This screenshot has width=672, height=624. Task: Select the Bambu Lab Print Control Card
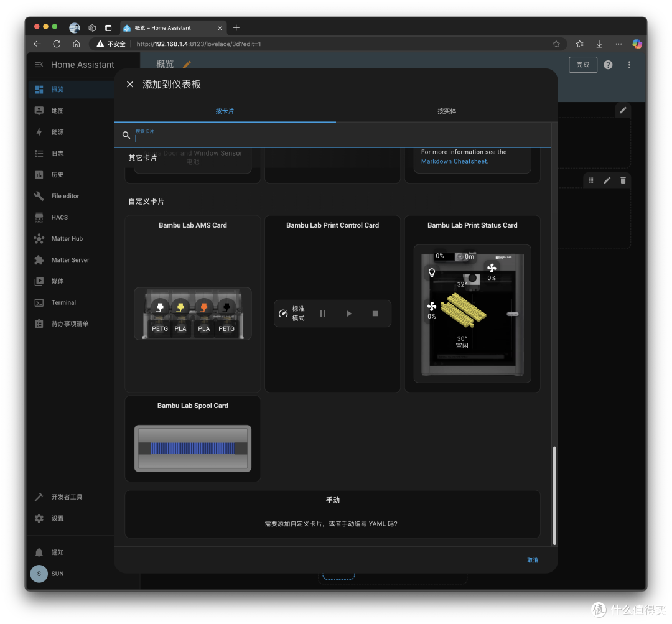(x=332, y=304)
